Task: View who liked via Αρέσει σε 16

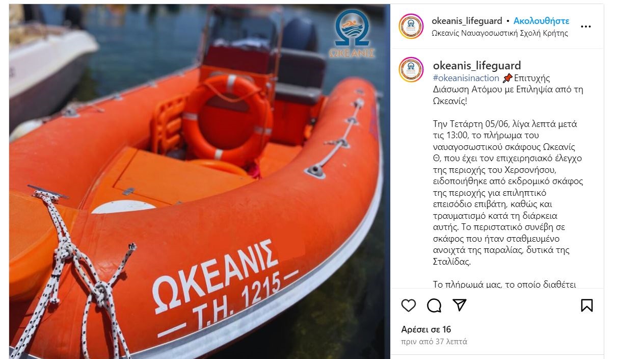Action: click(426, 329)
